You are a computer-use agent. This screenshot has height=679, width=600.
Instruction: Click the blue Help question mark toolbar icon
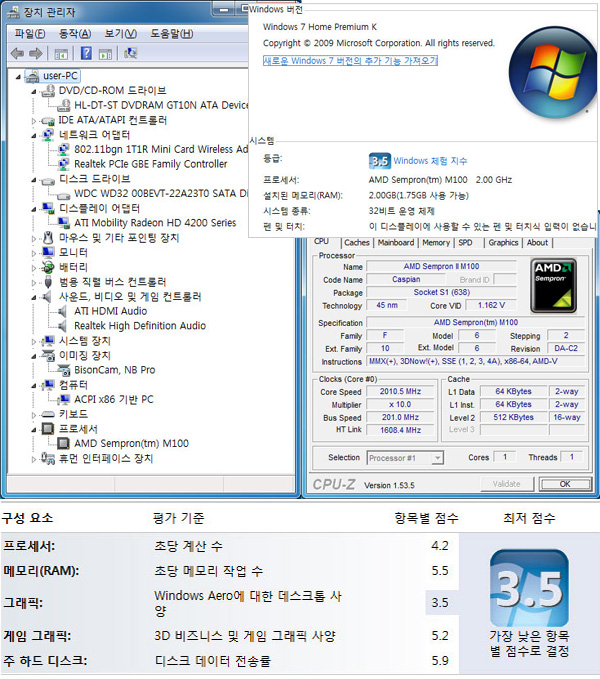click(86, 53)
